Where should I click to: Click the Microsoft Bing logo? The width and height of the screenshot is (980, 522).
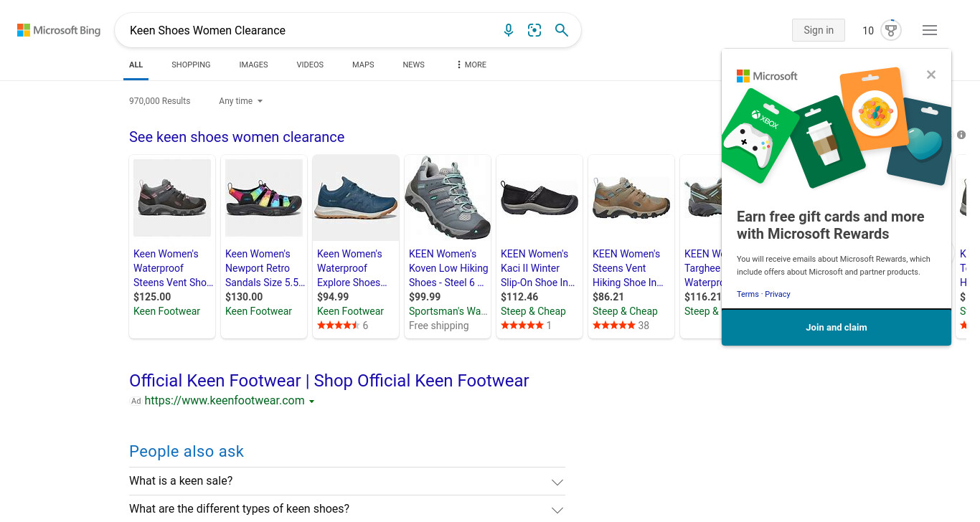59,30
